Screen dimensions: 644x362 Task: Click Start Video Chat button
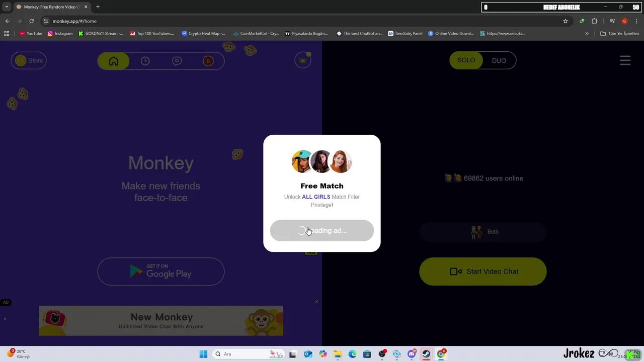483,271
